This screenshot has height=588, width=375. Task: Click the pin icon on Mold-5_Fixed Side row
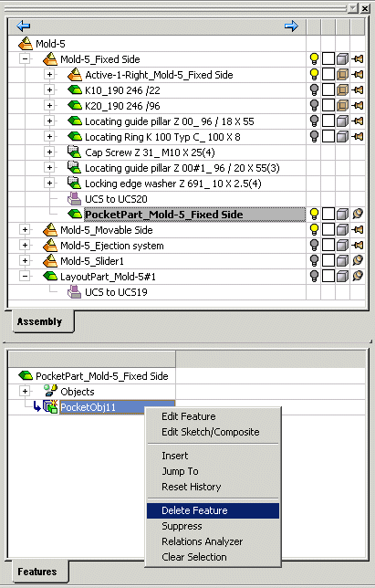358,59
